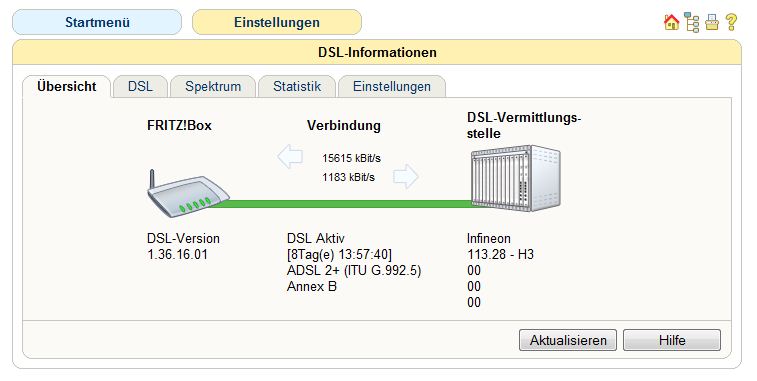Click the yellow Einstellungen top button
This screenshot has height=381, width=757.
[x=277, y=22]
